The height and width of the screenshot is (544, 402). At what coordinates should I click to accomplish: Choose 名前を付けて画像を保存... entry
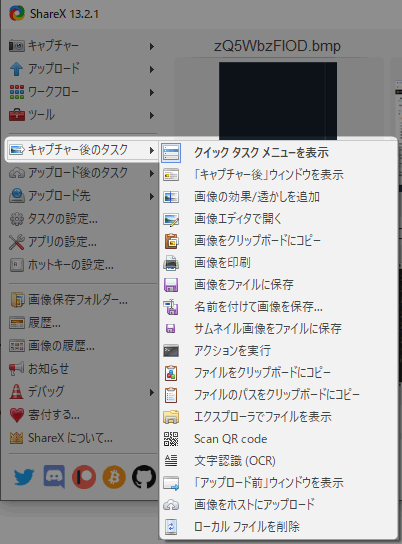[278, 307]
